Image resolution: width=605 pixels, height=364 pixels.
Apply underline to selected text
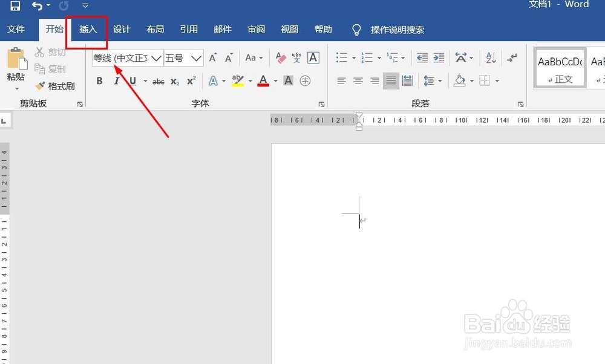coord(132,80)
